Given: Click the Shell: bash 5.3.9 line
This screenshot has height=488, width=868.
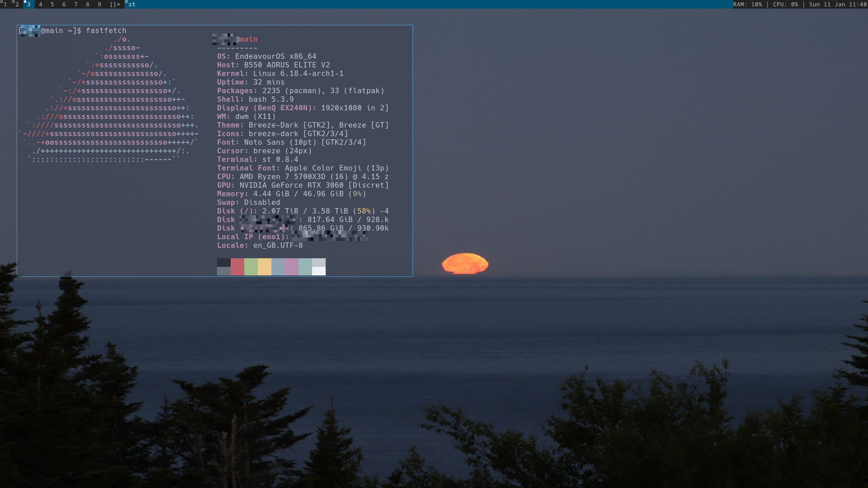Looking at the screenshot, I should pyautogui.click(x=256, y=99).
